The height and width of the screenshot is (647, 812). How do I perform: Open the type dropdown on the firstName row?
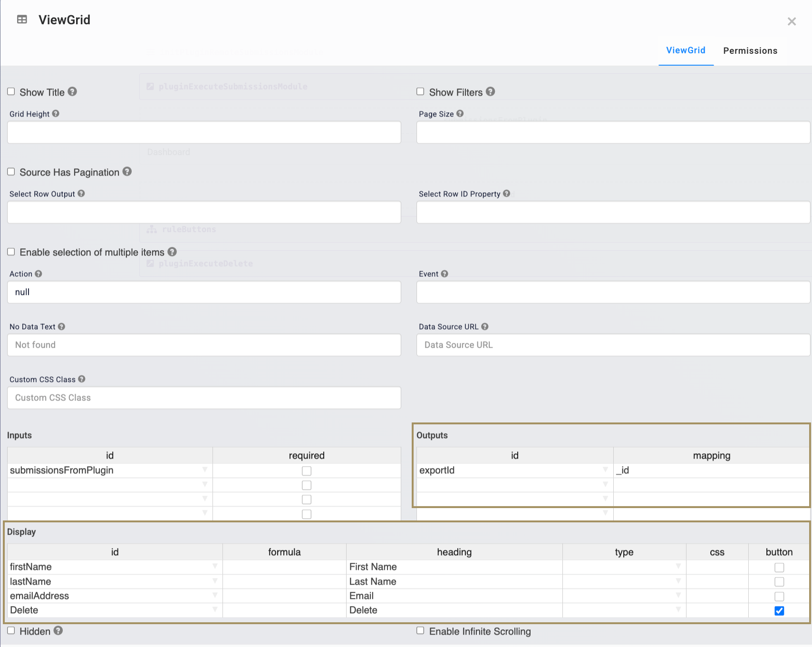[x=678, y=567]
